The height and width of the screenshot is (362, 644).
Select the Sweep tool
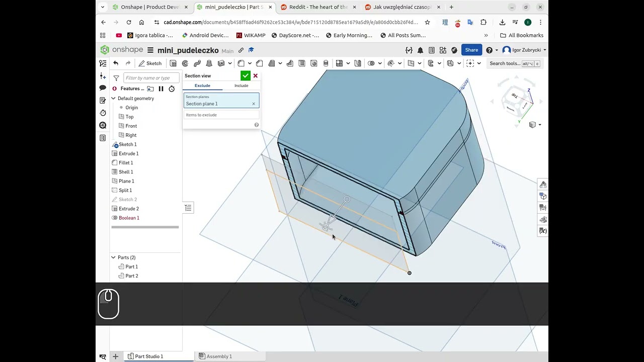point(197,63)
